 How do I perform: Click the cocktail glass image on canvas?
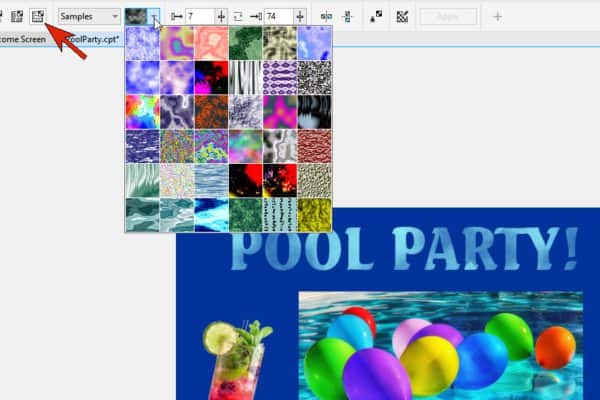pyautogui.click(x=236, y=362)
